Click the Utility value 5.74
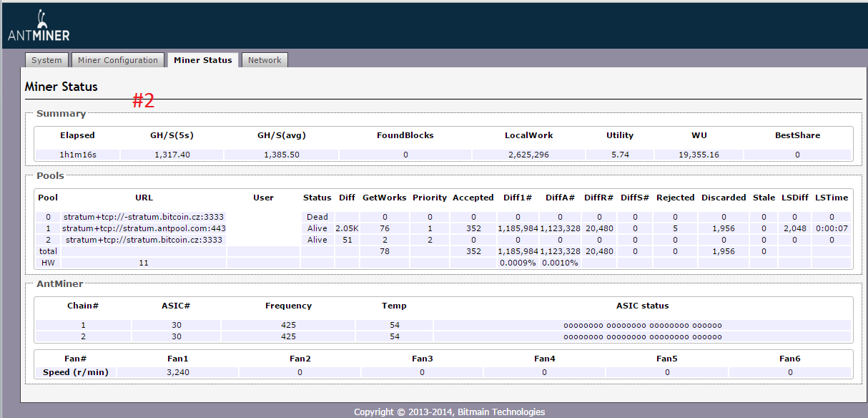This screenshot has width=868, height=418. (620, 155)
